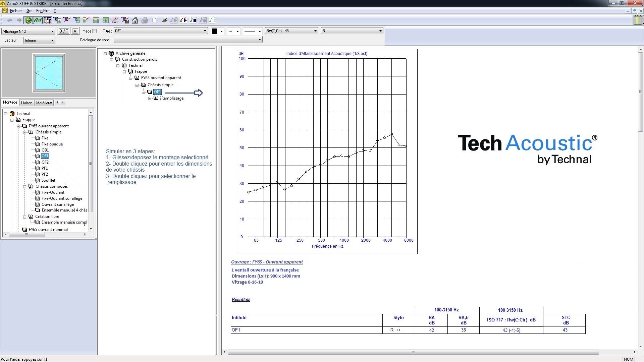Click the forward arrow toolbar icon
The image size is (644, 362).
(x=19, y=20)
